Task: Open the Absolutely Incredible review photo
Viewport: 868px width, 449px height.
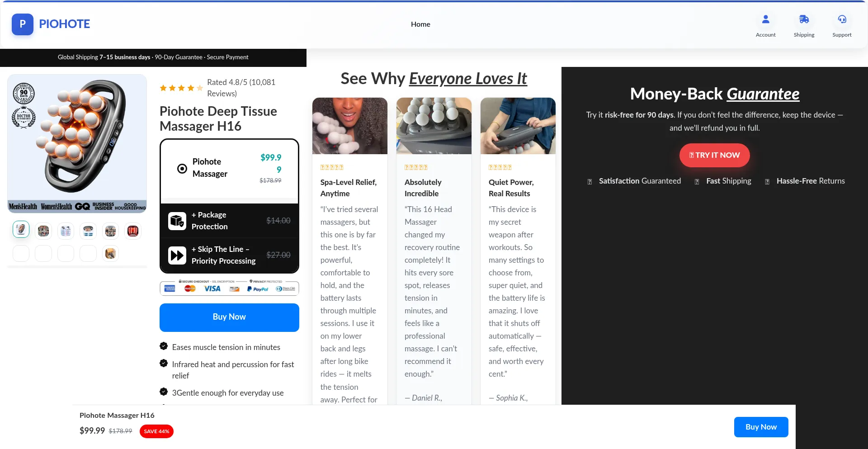Action: [x=434, y=126]
